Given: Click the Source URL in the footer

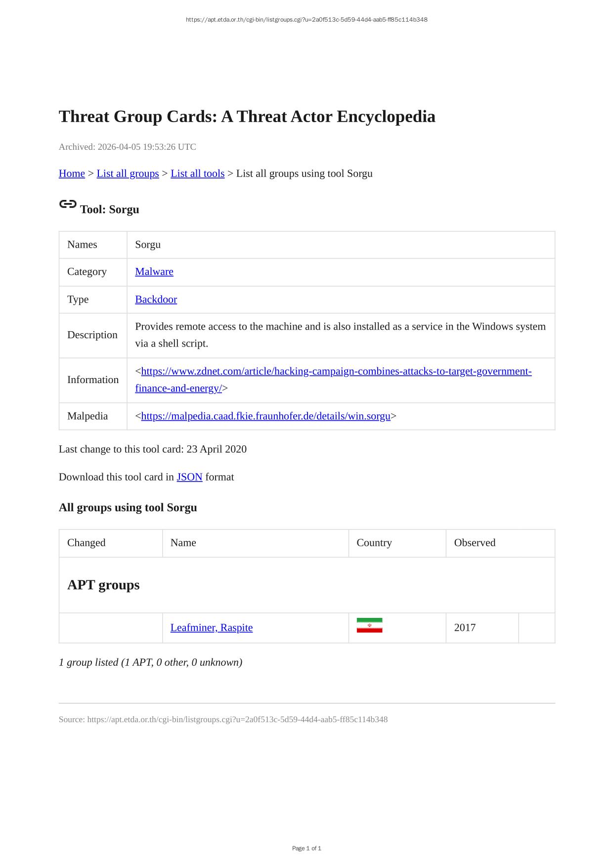Looking at the screenshot, I should point(237,719).
